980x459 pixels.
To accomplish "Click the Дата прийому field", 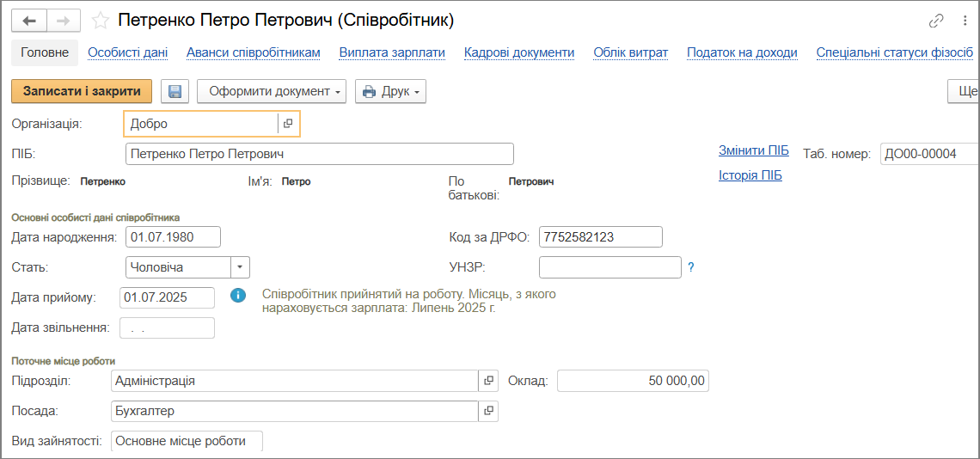I will [x=167, y=297].
